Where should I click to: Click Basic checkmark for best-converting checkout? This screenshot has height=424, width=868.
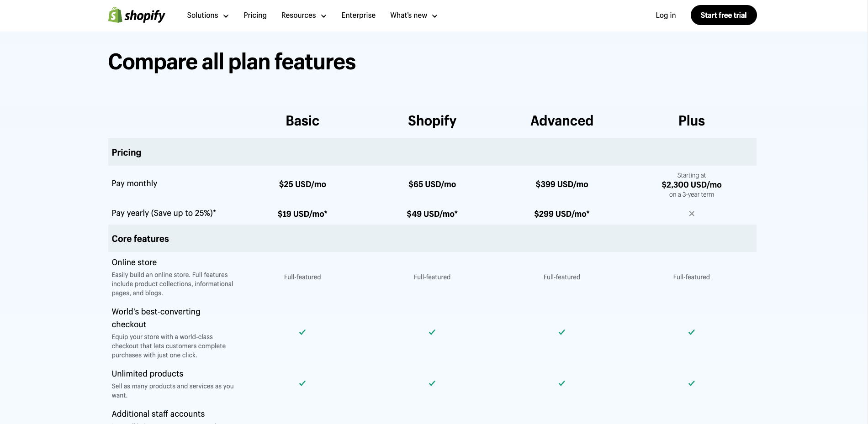coord(302,332)
